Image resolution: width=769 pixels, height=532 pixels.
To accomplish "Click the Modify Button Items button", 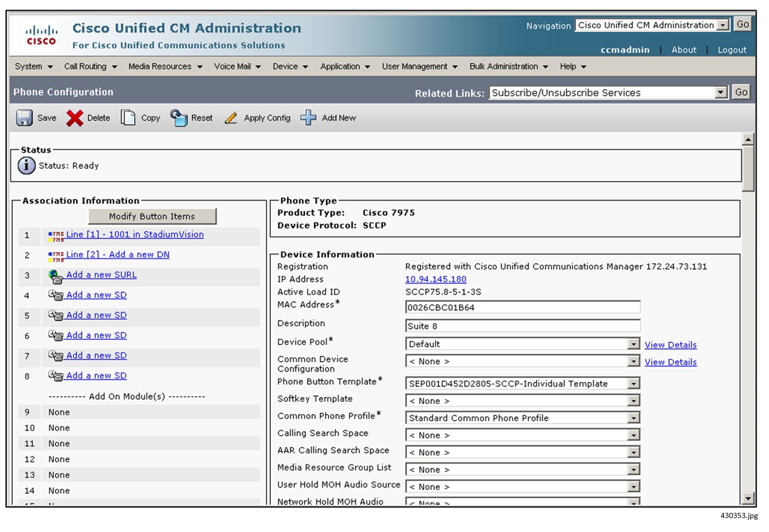I will 152,216.
